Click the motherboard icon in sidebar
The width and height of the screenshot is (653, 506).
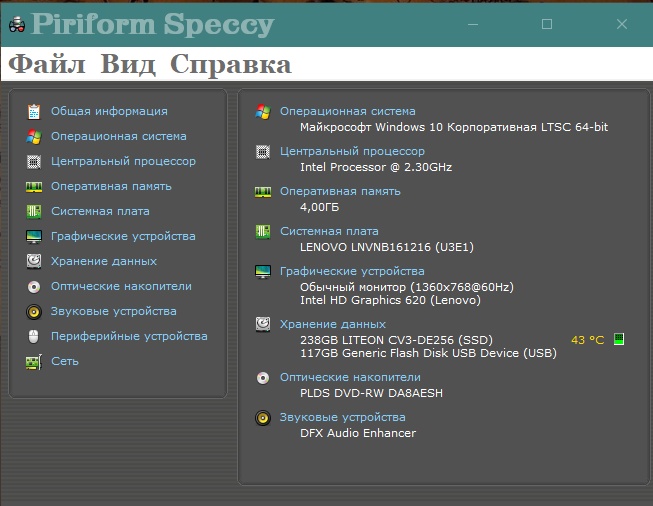pos(34,212)
